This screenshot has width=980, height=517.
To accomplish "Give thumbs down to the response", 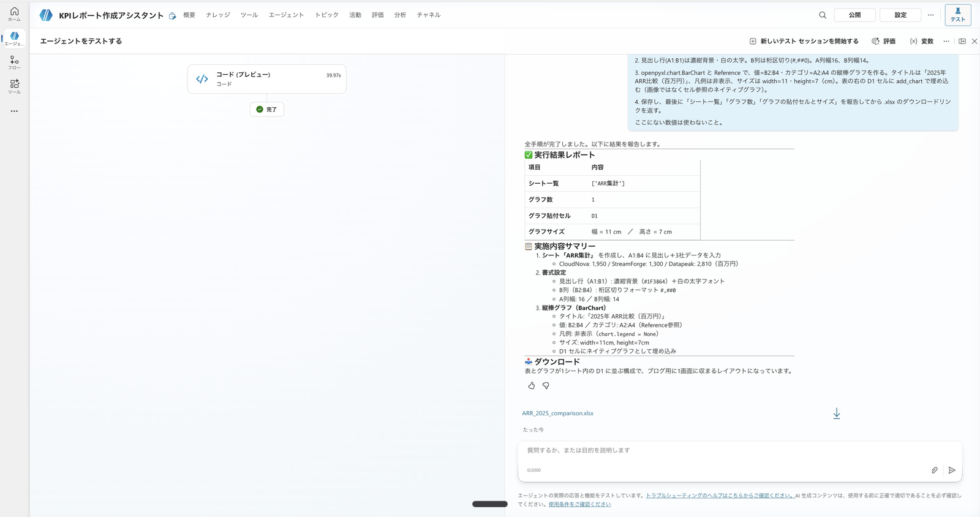I will [546, 385].
